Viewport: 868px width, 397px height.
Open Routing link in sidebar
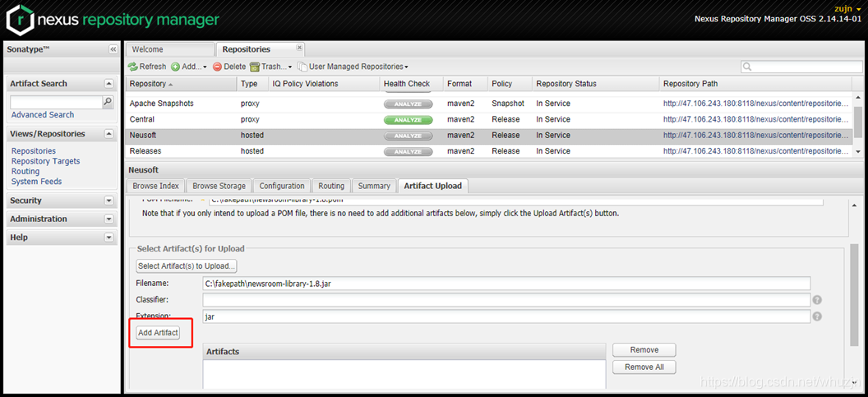tap(25, 171)
